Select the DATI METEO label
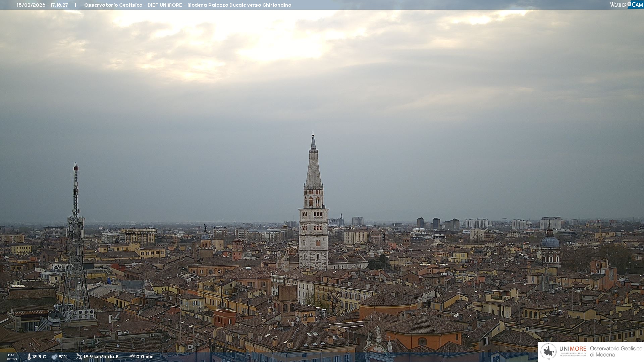The height and width of the screenshot is (362, 644). pos(12,357)
